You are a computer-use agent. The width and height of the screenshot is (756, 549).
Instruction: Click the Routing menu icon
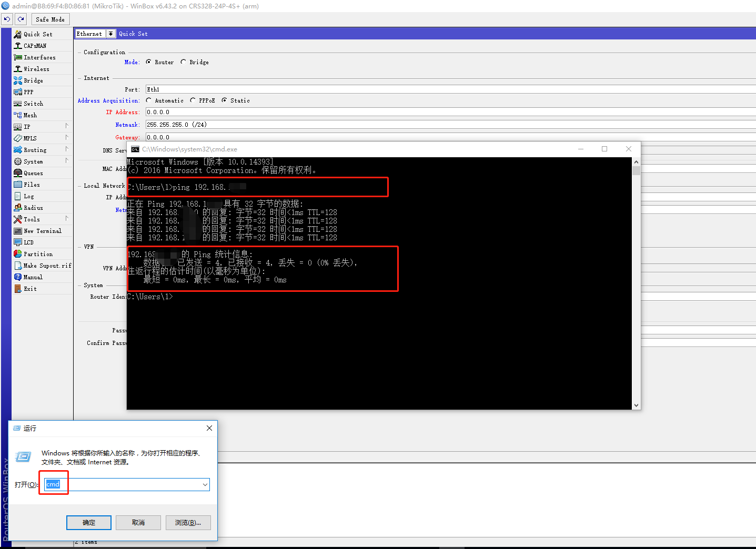(x=18, y=150)
